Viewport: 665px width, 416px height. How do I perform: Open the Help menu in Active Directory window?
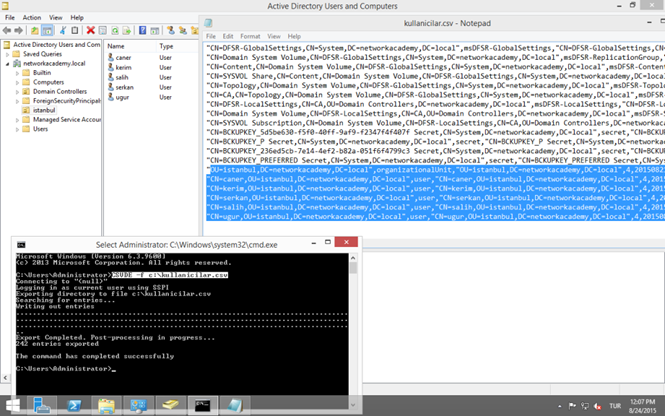point(77,17)
